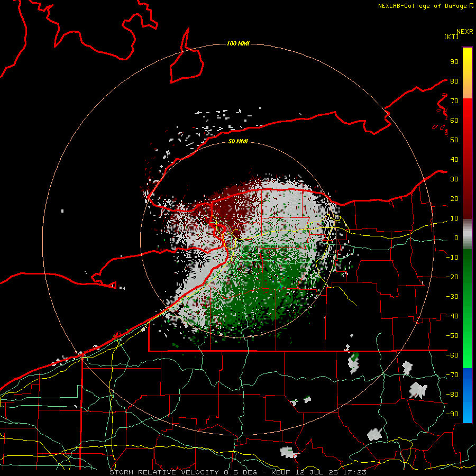Click the 90 value on the velocity scale
Image resolution: width=476 pixels, height=476 pixels.
(454, 62)
